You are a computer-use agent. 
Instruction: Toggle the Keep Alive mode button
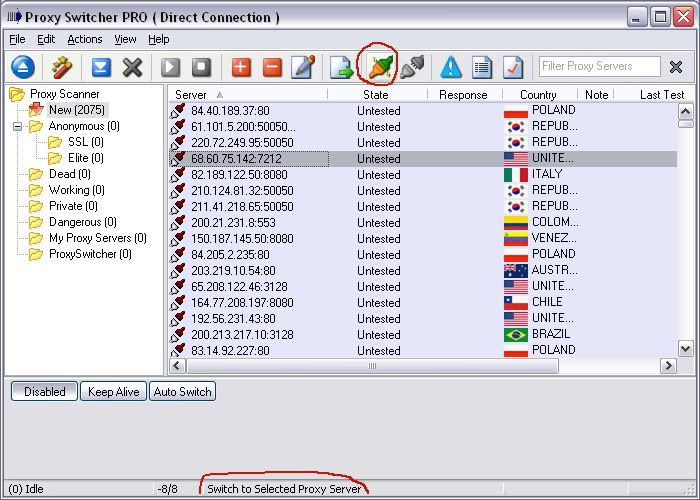113,392
